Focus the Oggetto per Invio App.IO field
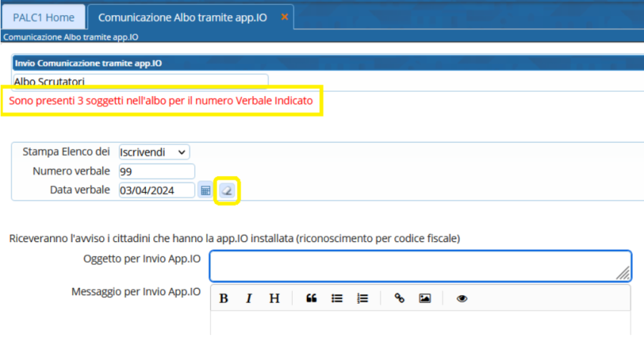The width and height of the screenshot is (644, 338). pos(421,266)
